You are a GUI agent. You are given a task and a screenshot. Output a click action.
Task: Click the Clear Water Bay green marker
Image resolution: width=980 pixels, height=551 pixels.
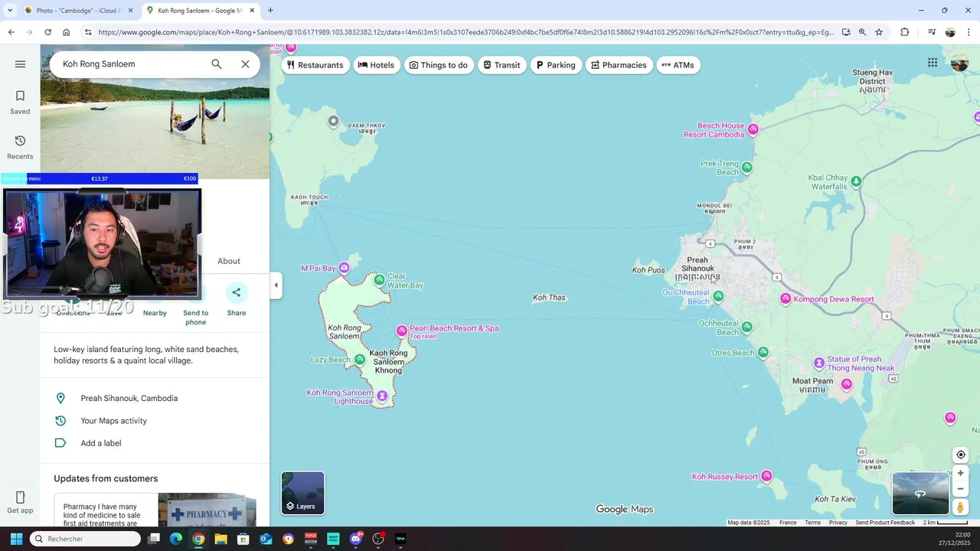pyautogui.click(x=379, y=280)
